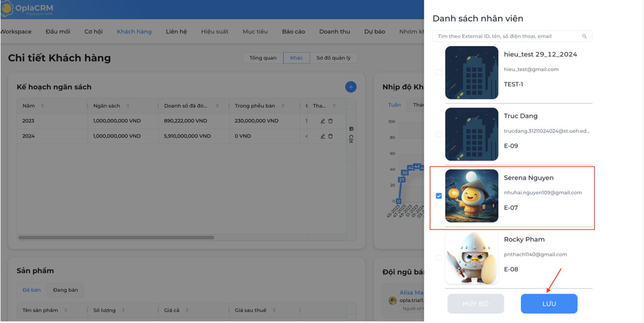Uncheck the Serena Nguyen checkbox
This screenshot has height=323, width=644.
439,196
